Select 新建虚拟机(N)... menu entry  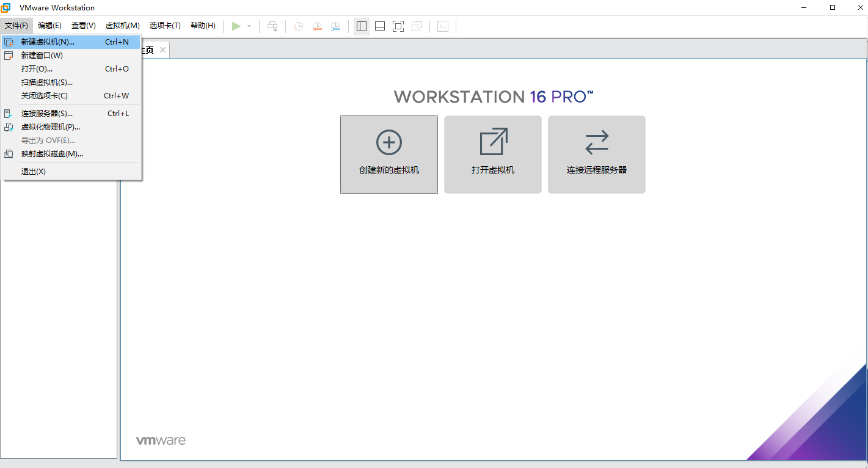pos(71,42)
